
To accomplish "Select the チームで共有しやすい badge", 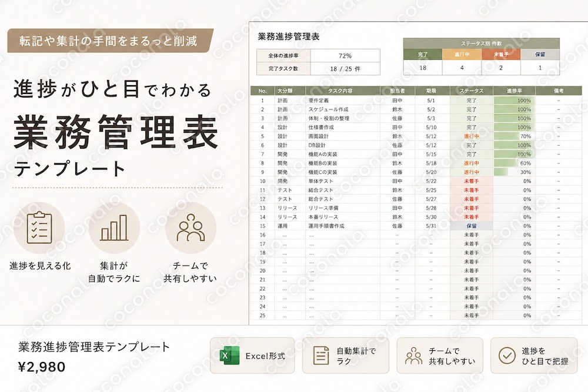I will coord(440,356).
